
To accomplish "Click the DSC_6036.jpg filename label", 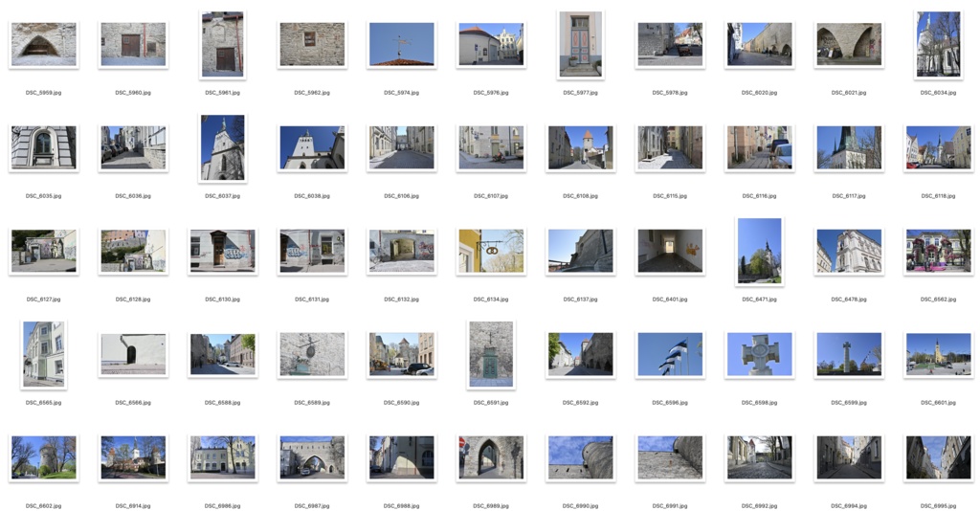I will 133,196.
